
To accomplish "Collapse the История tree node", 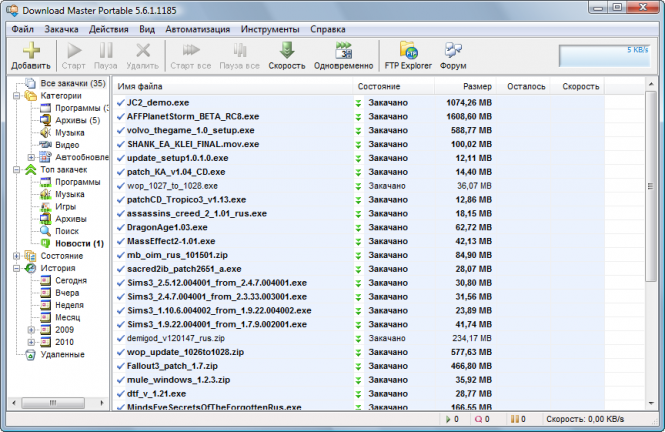I will pyautogui.click(x=17, y=268).
